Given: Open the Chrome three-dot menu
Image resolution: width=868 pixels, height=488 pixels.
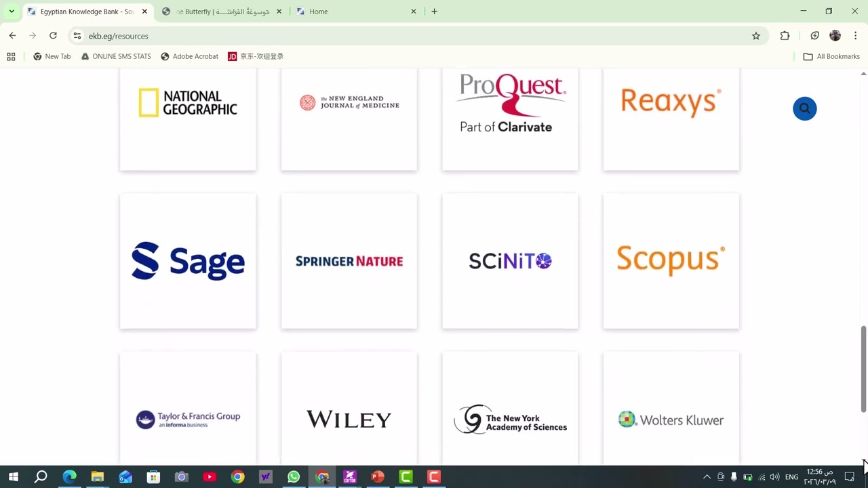Looking at the screenshot, I should (x=856, y=36).
